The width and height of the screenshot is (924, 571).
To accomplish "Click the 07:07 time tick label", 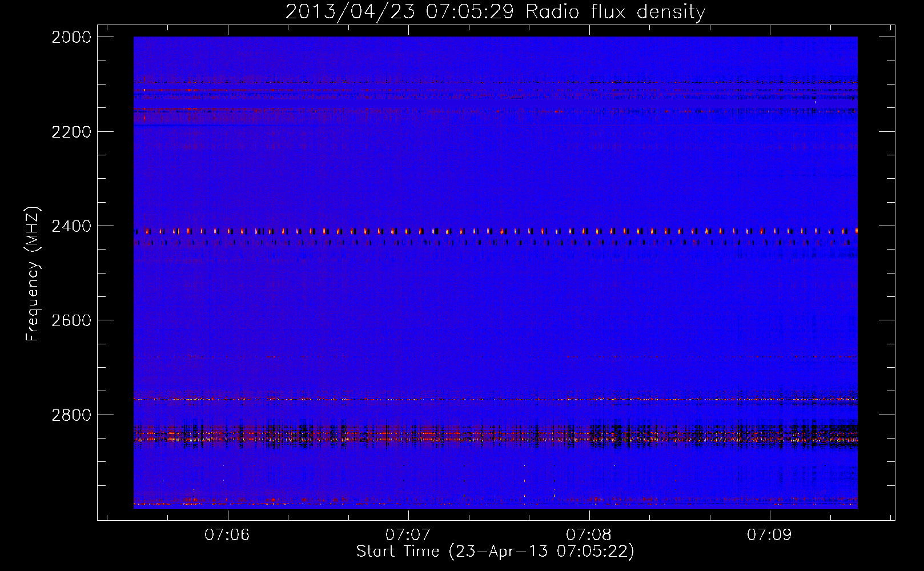I will pos(408,535).
